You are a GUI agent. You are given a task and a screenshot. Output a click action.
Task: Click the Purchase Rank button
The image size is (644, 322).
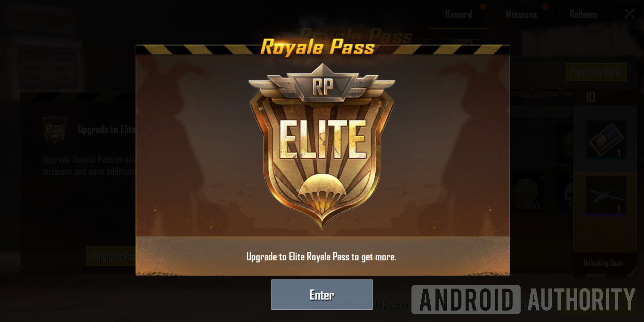coord(596,72)
